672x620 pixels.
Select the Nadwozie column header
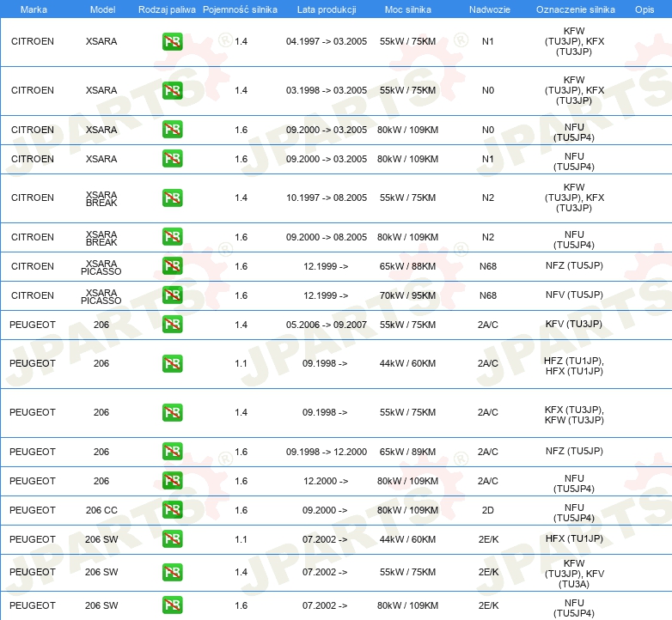point(490,9)
